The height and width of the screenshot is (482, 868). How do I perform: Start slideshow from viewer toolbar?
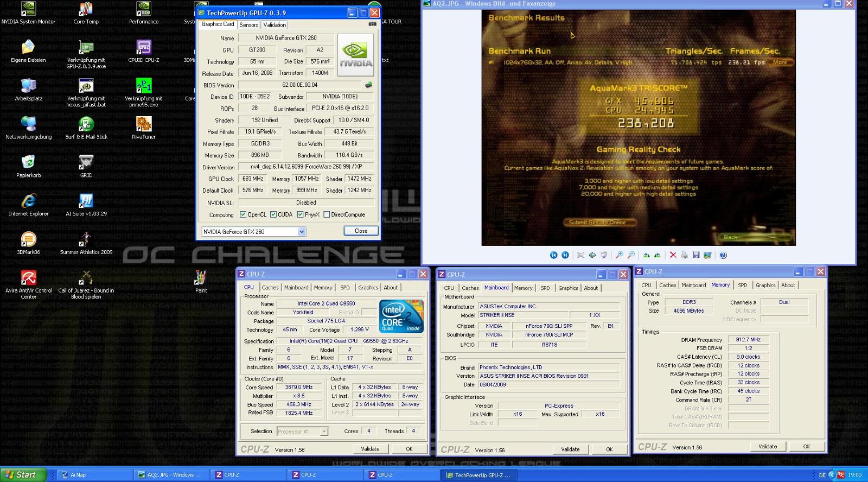[x=604, y=255]
